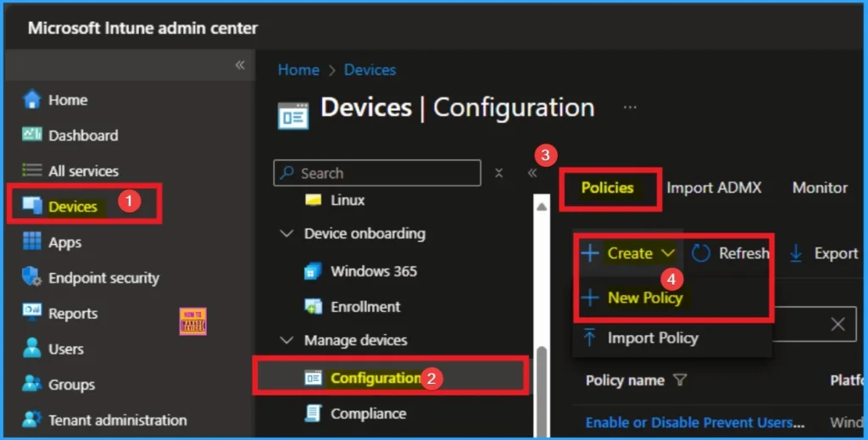Click the Windows 365 icon
Screen dimensions: 868x440
pyautogui.click(x=313, y=271)
